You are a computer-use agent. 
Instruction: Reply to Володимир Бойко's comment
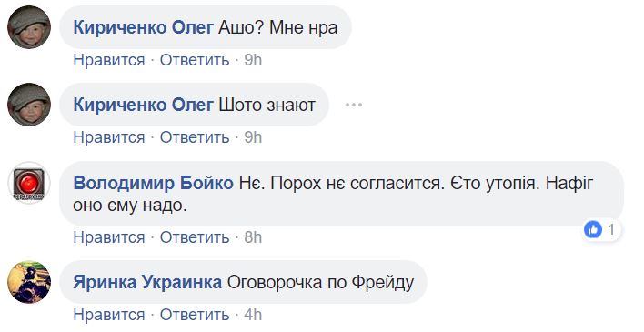[195, 237]
